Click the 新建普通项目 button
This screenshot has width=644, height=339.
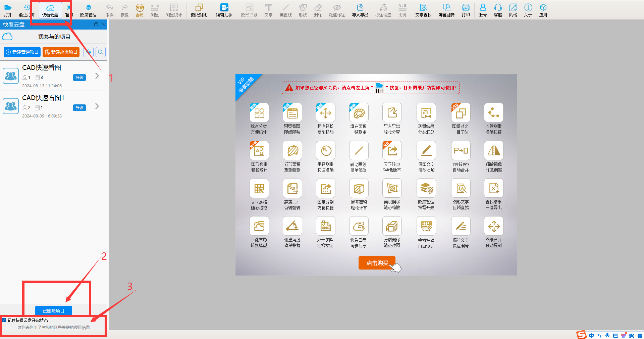(22, 52)
